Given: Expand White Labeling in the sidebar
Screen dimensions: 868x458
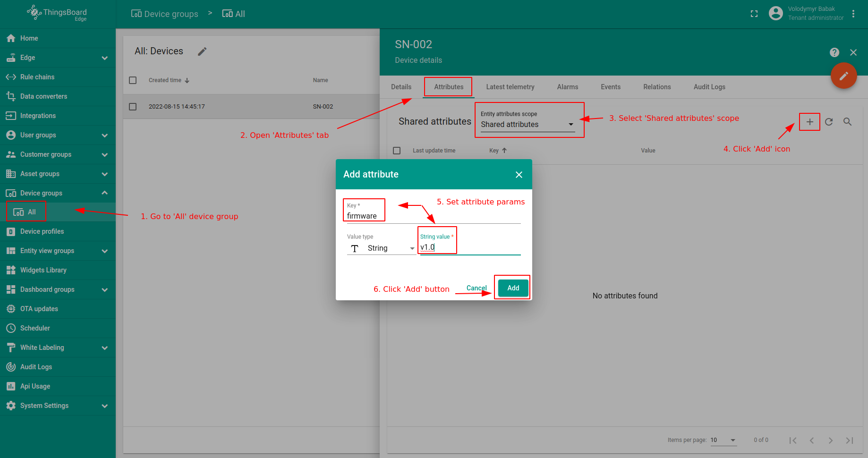Looking at the screenshot, I should point(104,348).
